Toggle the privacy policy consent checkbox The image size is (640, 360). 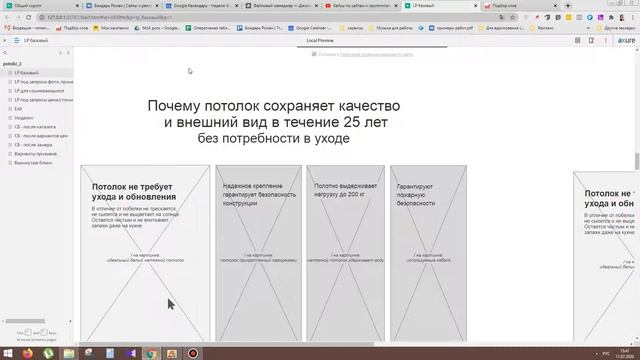[314, 54]
